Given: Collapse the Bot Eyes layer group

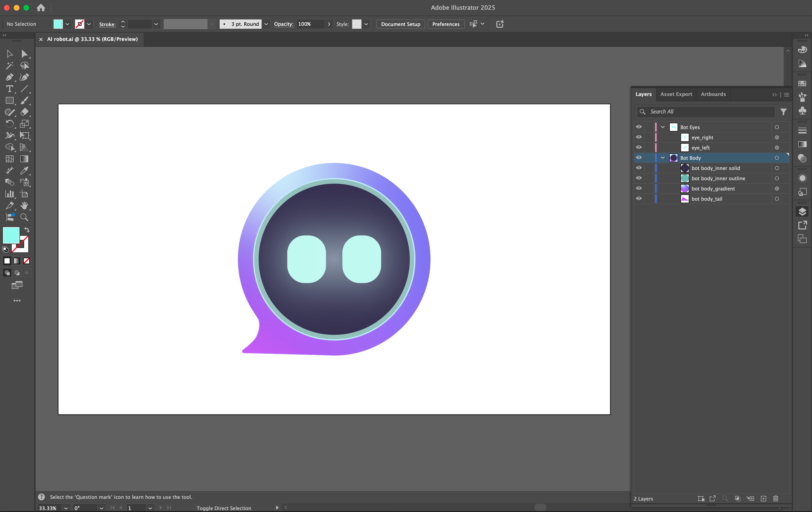Looking at the screenshot, I should pyautogui.click(x=663, y=127).
